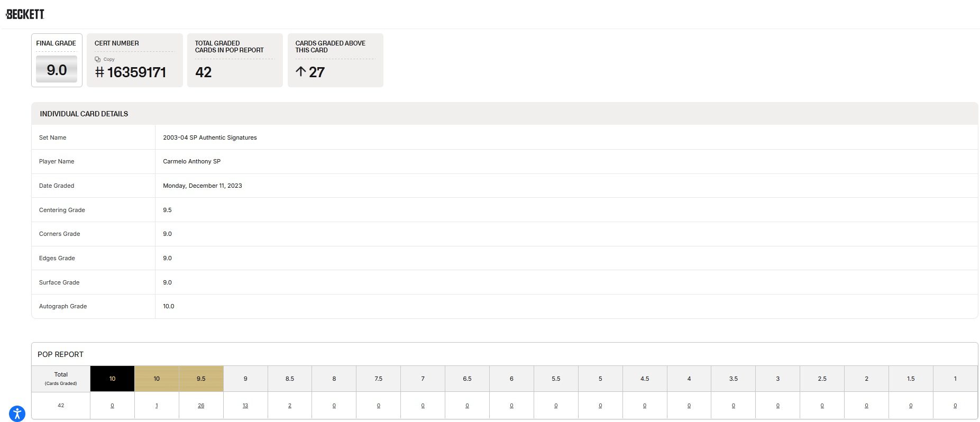Click the silver 9.0 final grade badge
Screen dimensions: 980x422
coord(57,69)
